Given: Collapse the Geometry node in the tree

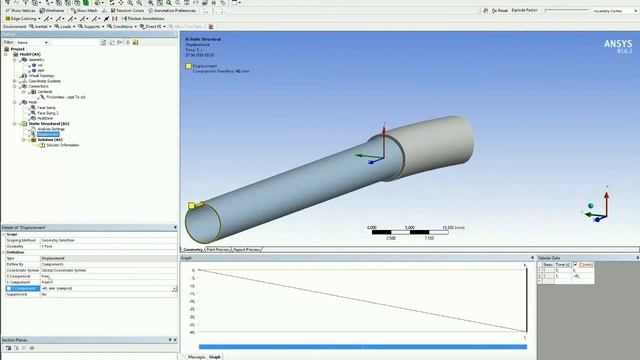Looking at the screenshot, I should [15, 60].
